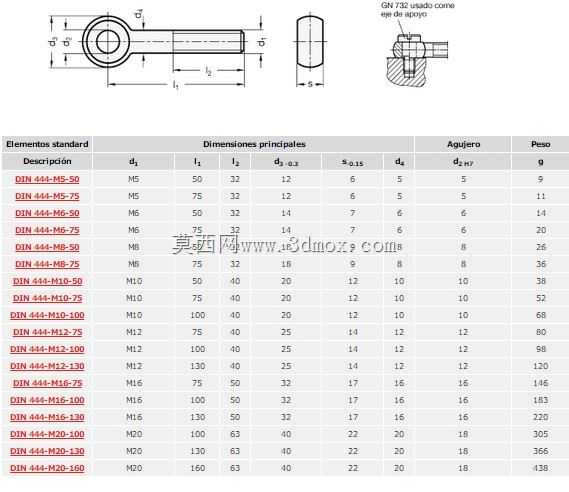Viewport: 569px width, 492px height.
Task: Open the DIN 444-M8-75 product link
Action: point(47,265)
